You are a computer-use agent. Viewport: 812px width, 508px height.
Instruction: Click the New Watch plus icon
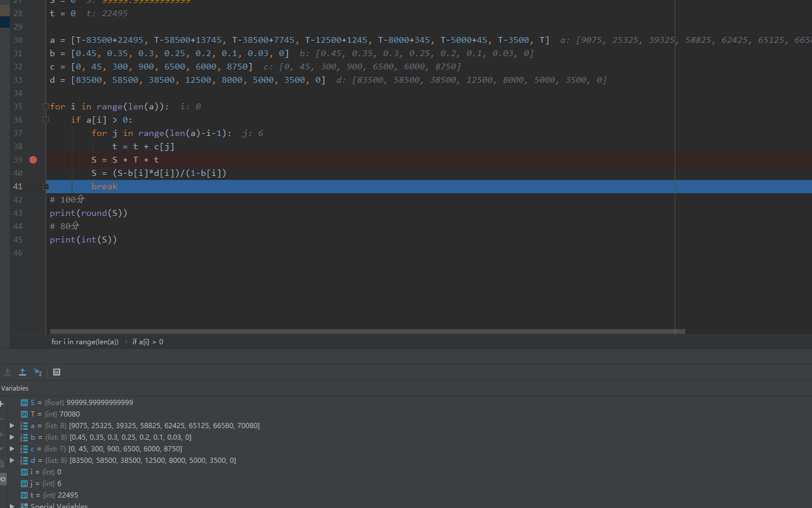[2, 403]
